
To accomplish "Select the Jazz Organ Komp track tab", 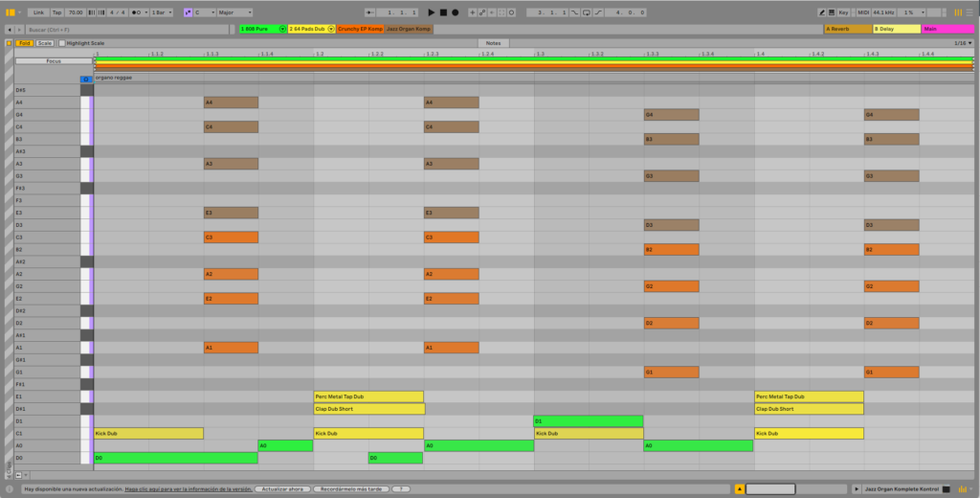I will click(409, 30).
